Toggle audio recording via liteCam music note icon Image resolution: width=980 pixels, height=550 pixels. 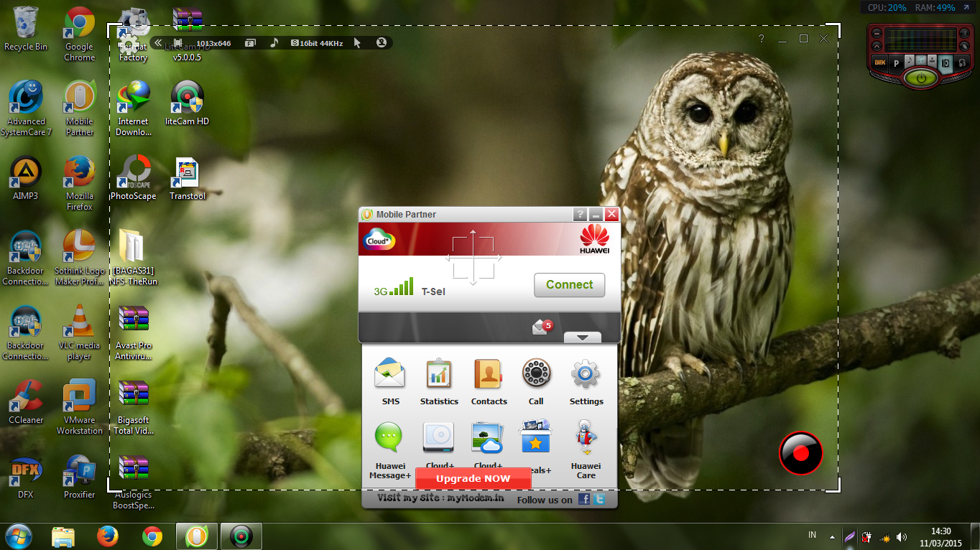coord(274,42)
